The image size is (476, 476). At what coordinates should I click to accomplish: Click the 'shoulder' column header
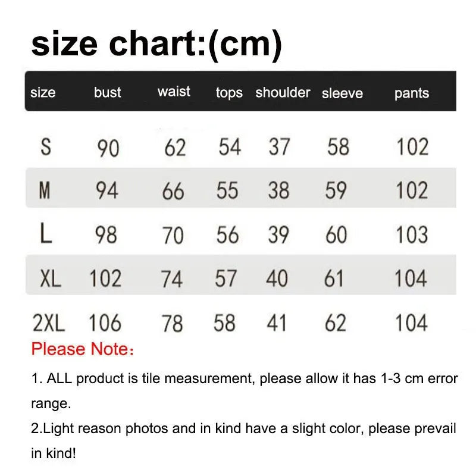[x=283, y=92]
